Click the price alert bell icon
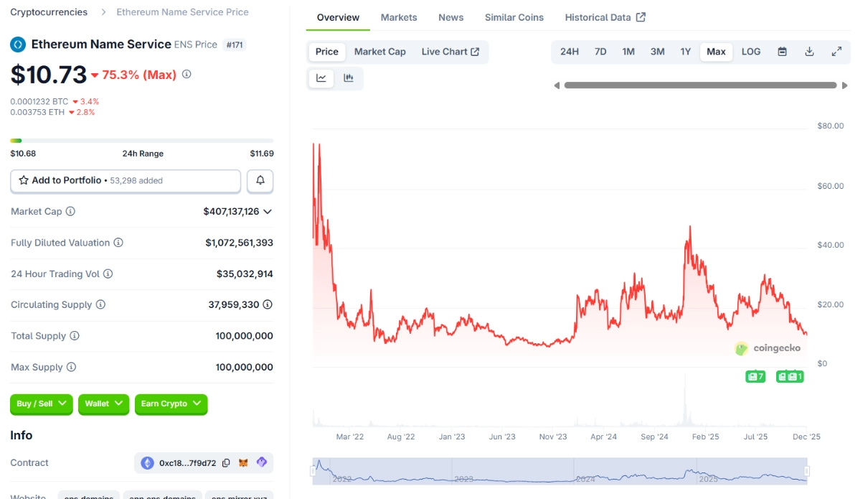The height and width of the screenshot is (499, 868). pyautogui.click(x=260, y=181)
